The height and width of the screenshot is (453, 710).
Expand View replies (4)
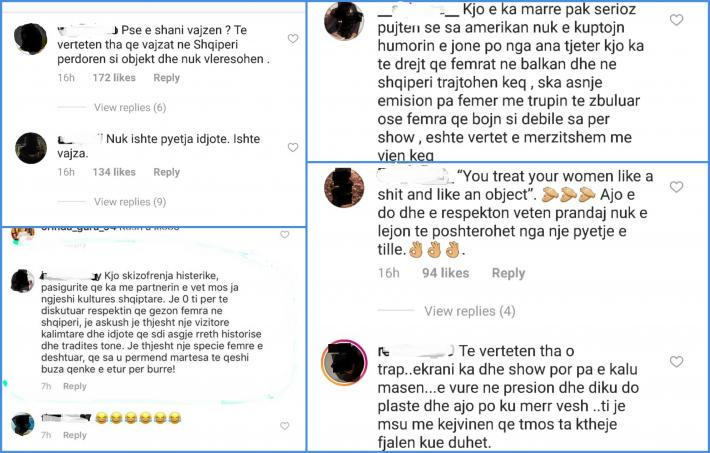(470, 311)
